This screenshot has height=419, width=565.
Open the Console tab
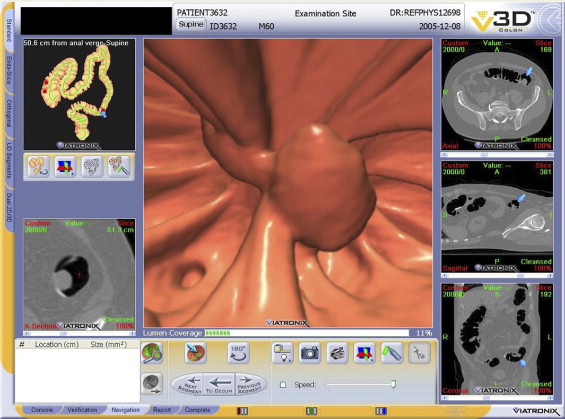click(x=42, y=410)
